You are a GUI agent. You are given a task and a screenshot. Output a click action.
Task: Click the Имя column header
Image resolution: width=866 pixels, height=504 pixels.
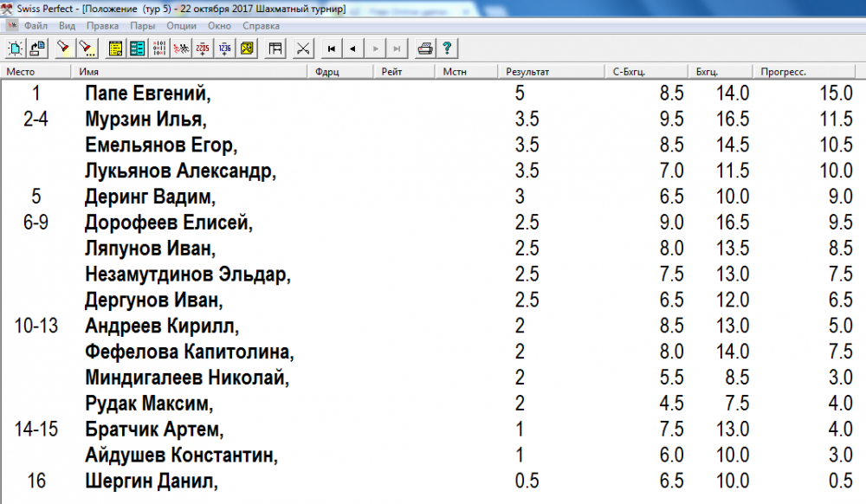(189, 71)
